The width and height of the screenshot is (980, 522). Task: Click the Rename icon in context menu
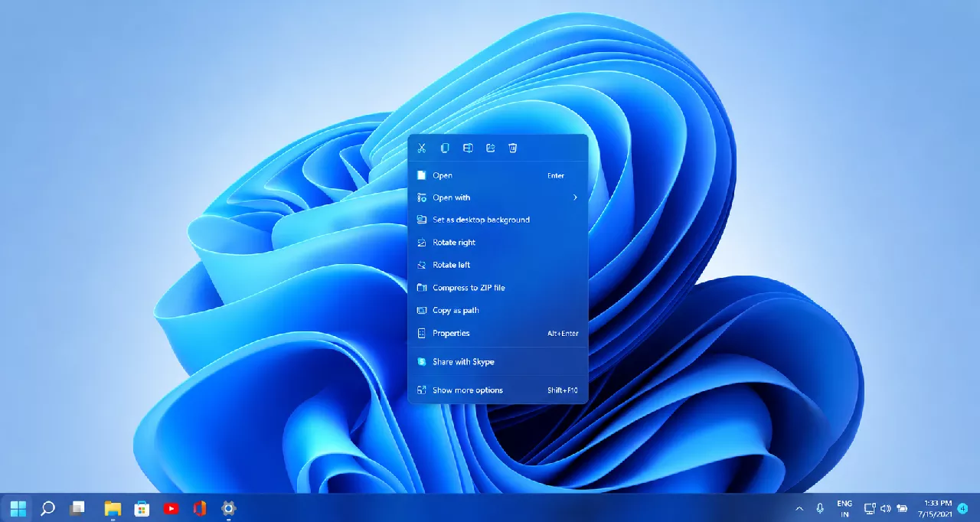coord(468,148)
